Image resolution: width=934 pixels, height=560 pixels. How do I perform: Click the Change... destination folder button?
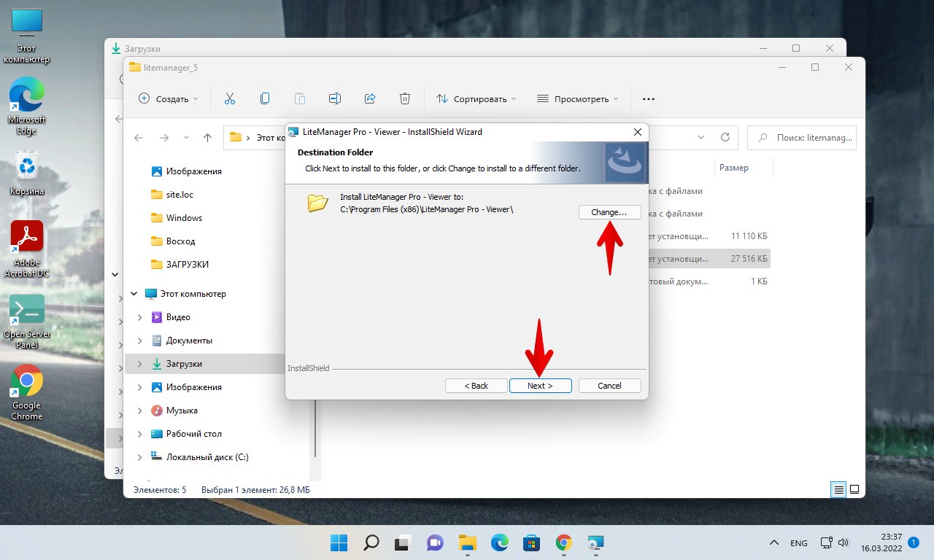click(x=609, y=212)
